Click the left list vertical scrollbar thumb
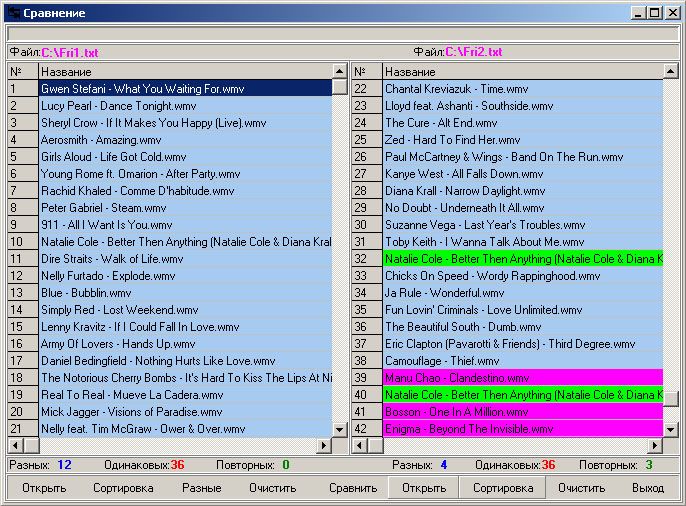Image resolution: width=686 pixels, height=506 pixels. tap(340, 87)
